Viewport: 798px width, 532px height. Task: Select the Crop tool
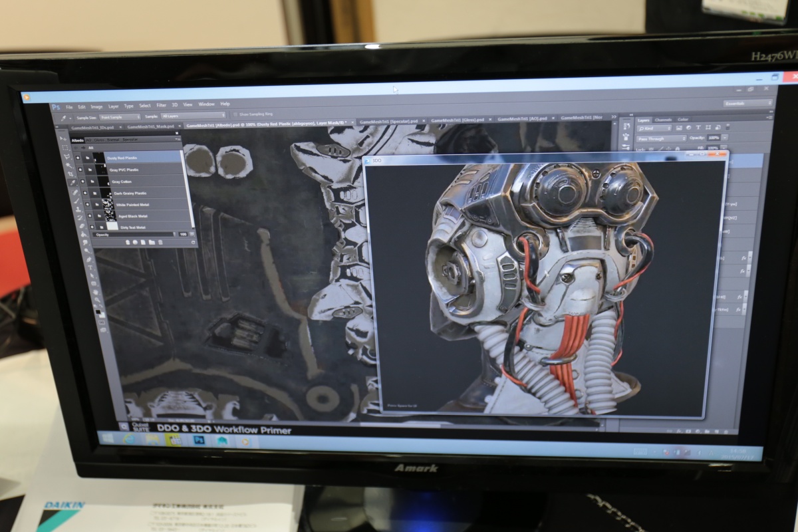pyautogui.click(x=70, y=174)
